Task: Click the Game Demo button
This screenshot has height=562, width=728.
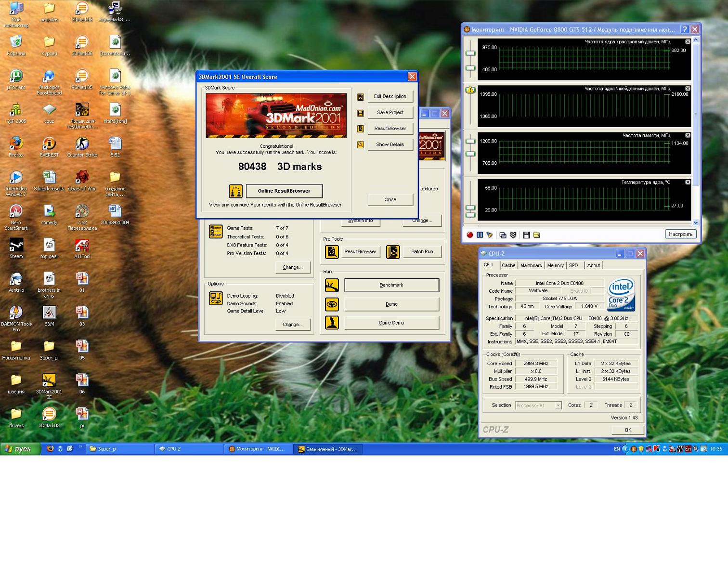Action: coord(391,323)
